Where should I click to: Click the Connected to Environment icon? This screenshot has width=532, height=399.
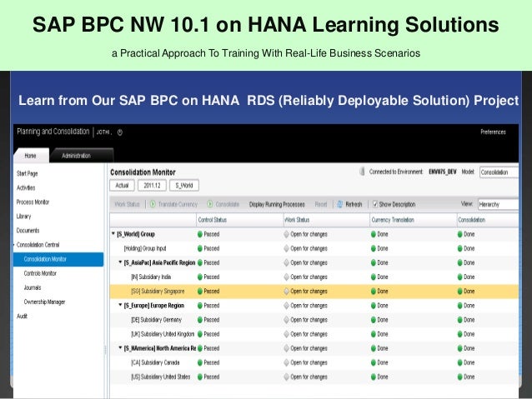pyautogui.click(x=362, y=172)
